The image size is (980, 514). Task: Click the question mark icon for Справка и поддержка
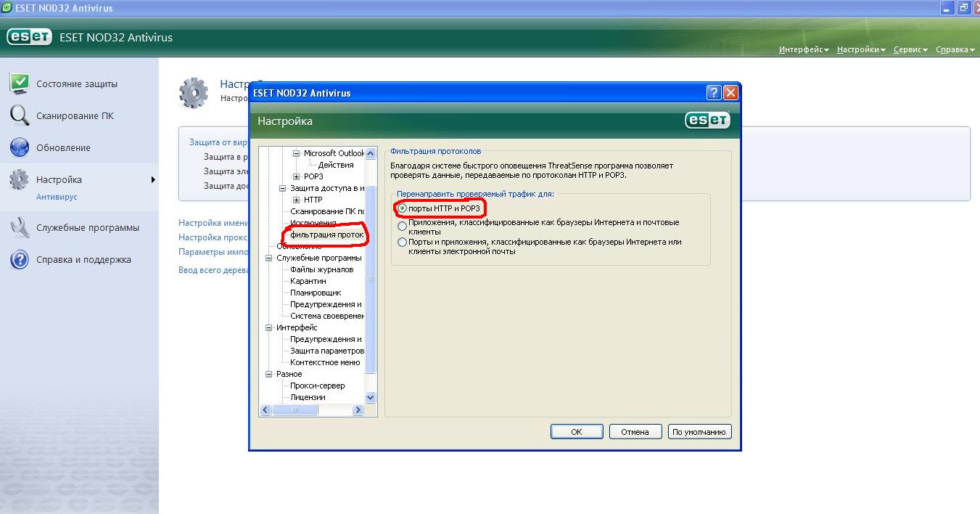[19, 259]
